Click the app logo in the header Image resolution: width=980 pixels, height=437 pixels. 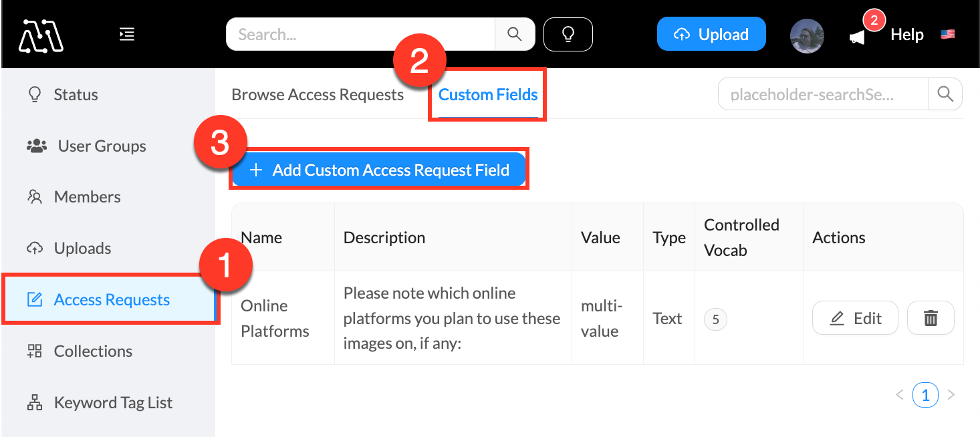click(41, 35)
